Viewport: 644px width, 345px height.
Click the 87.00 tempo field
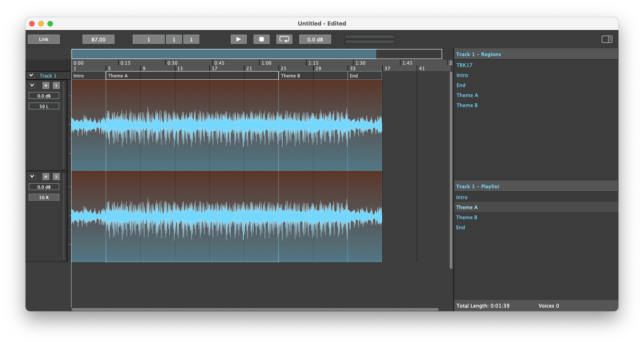(99, 40)
